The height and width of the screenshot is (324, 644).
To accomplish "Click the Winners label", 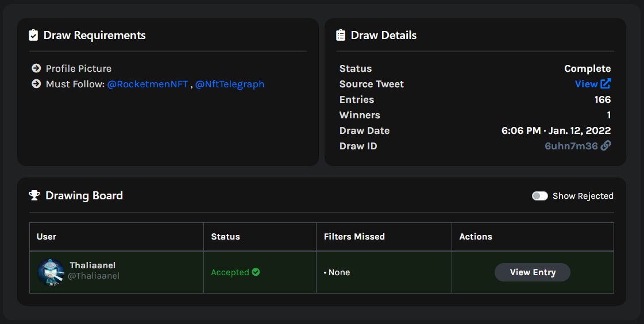I will point(360,115).
